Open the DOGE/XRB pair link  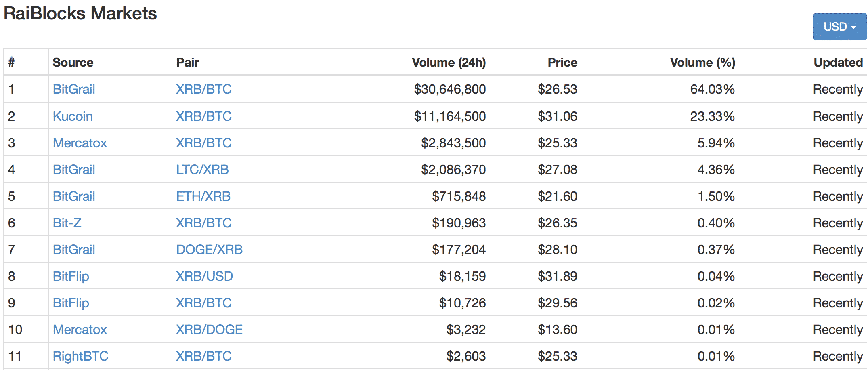pyautogui.click(x=209, y=249)
